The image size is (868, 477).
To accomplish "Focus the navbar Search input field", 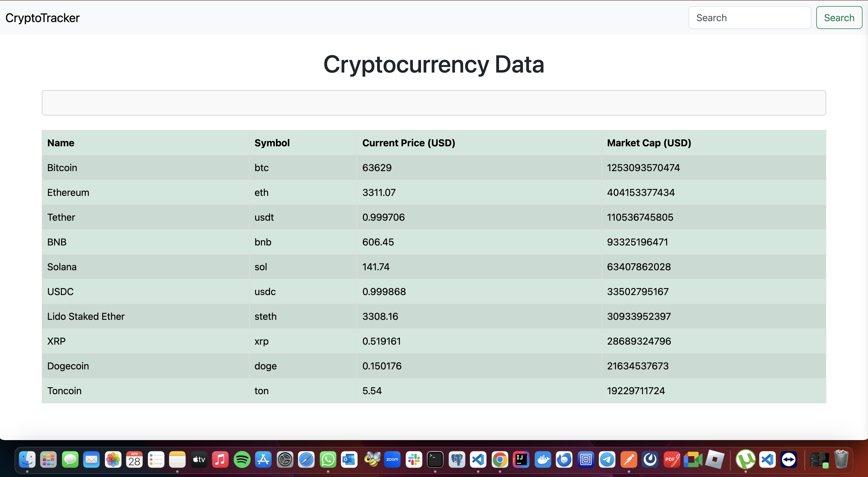I will coord(749,18).
